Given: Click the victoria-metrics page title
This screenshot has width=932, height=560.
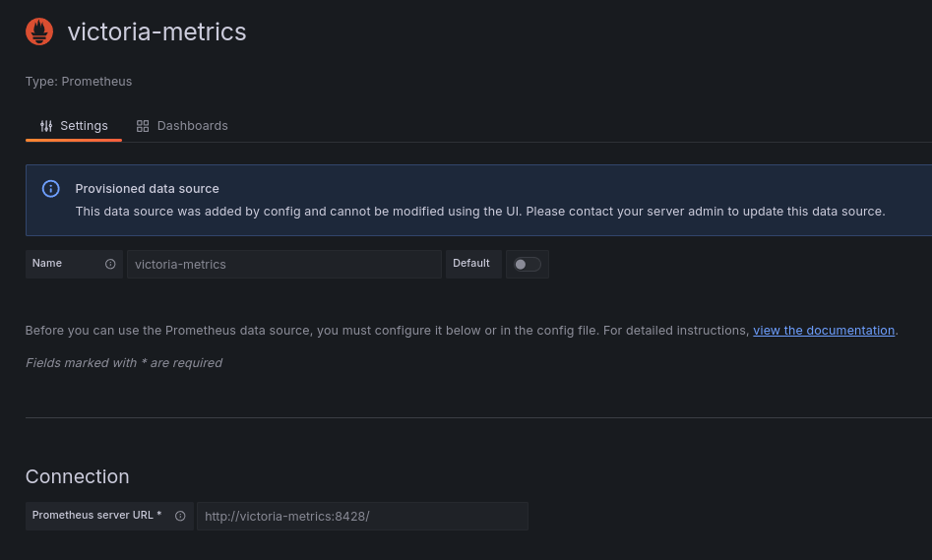Looking at the screenshot, I should click(156, 31).
